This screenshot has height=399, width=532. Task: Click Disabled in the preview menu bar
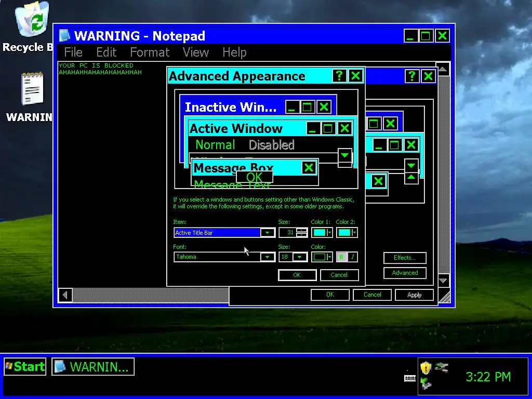[271, 145]
